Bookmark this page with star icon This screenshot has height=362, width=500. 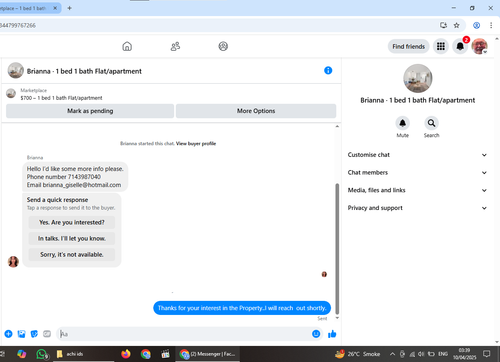click(x=456, y=25)
